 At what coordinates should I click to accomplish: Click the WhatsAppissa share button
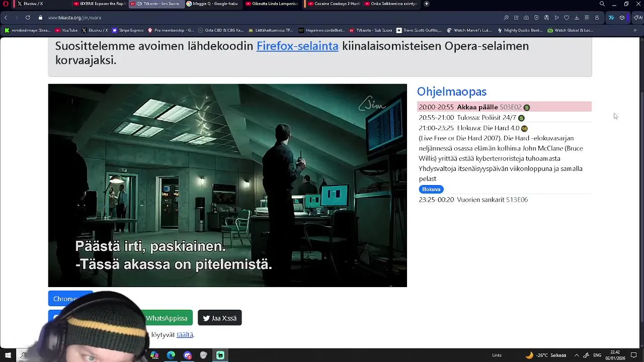tap(167, 318)
